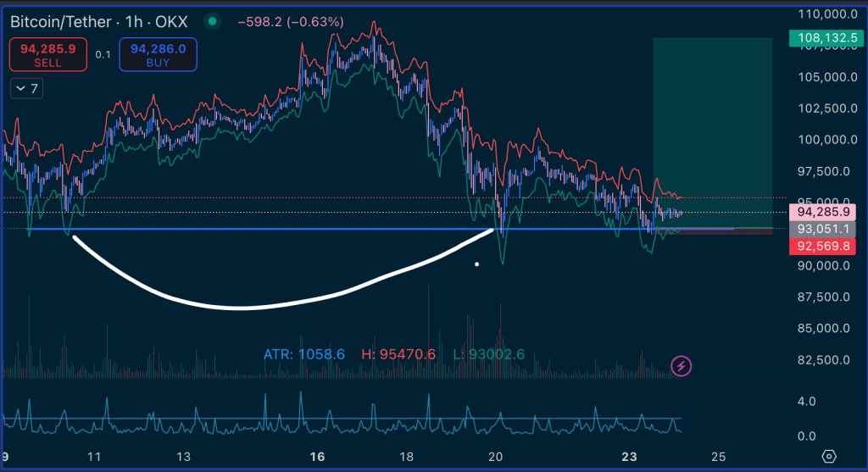This screenshot has width=868, height=472.
Task: Click the green market status dot
Action: point(212,21)
